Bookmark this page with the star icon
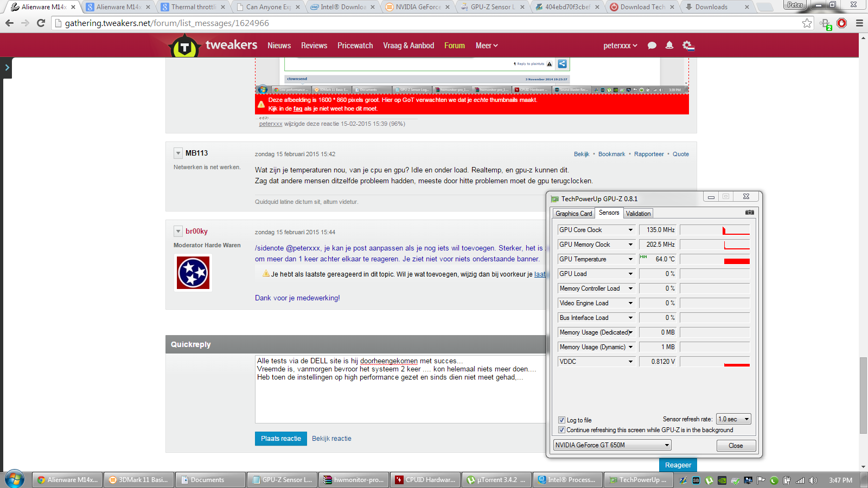 807,23
